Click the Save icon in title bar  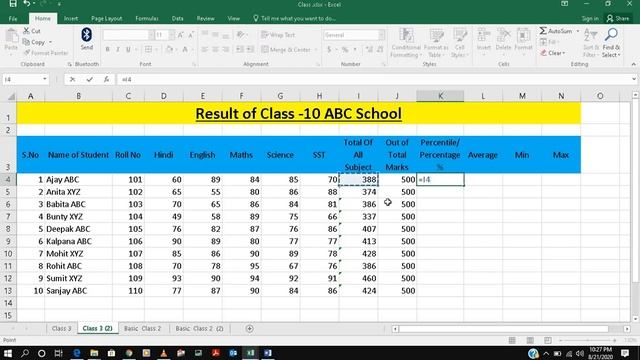(13, 4)
